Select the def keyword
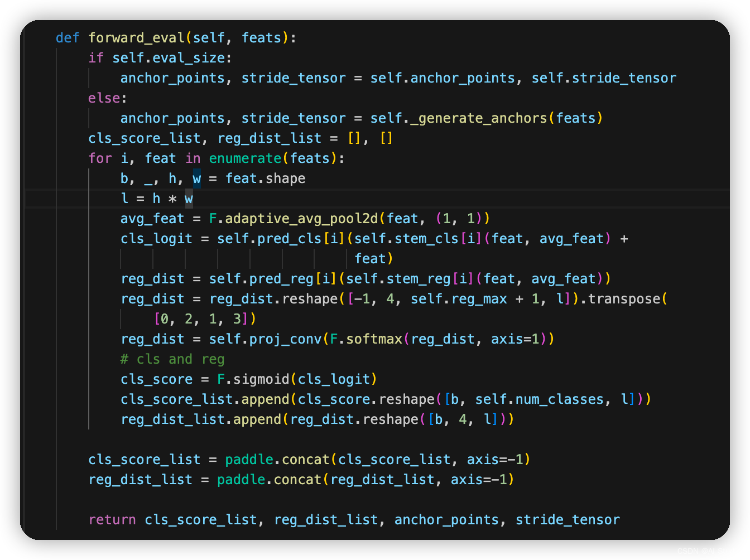Viewport: 750px width, 560px height. click(68, 38)
